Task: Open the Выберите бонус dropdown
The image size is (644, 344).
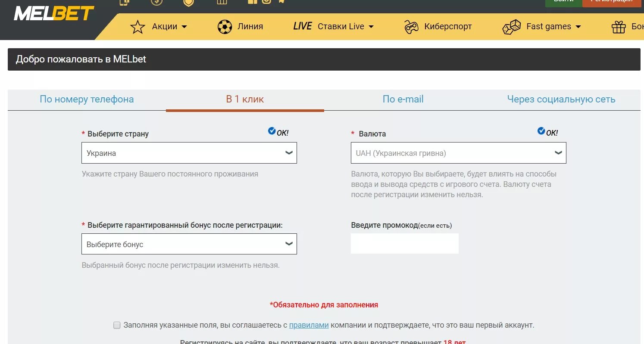Action: 189,244
